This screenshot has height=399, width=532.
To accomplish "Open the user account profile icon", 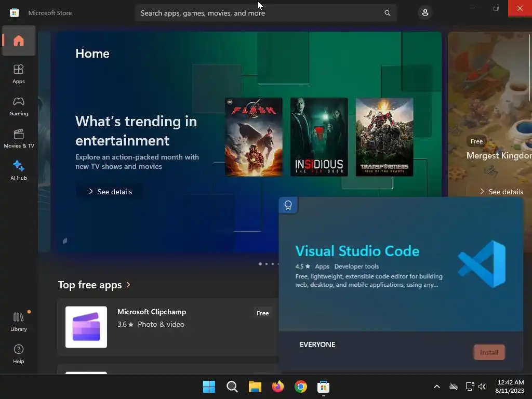I will tap(425, 13).
